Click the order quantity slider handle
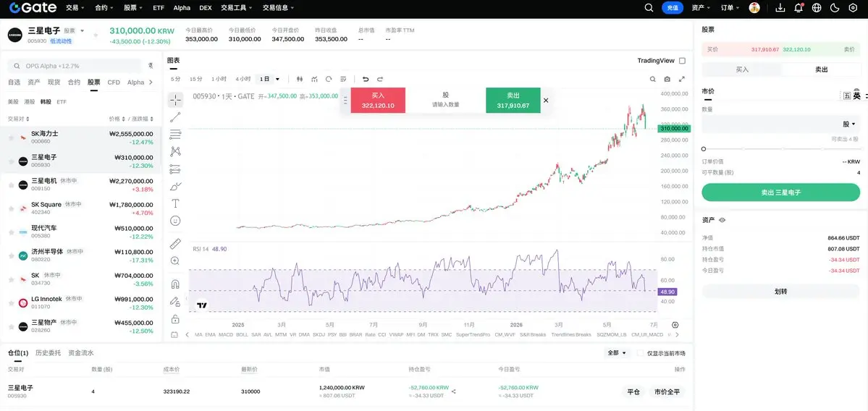Screen dimensions: 868x411 [704, 149]
